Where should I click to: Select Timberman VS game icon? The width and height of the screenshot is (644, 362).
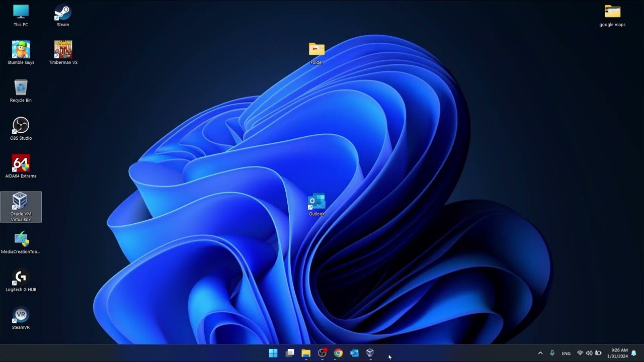click(63, 53)
